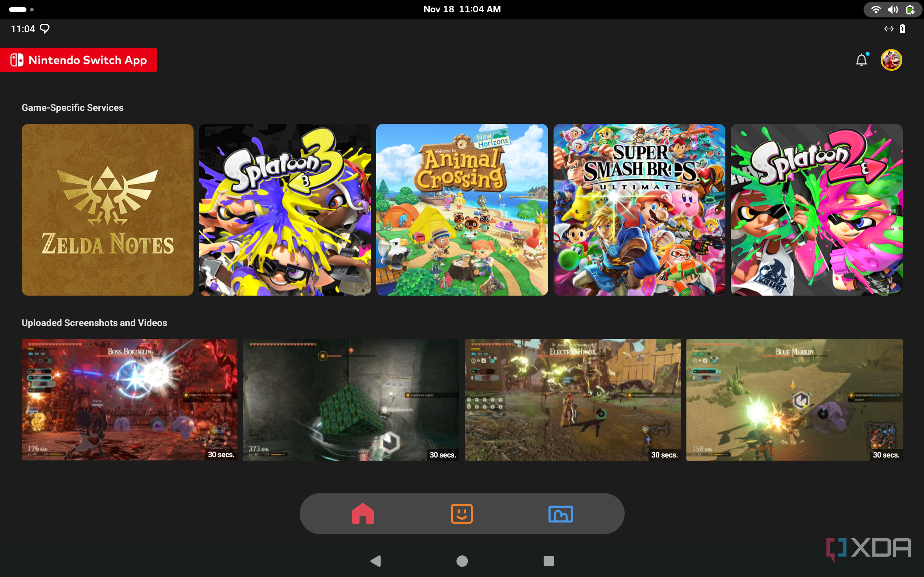Tap the Android back triangle button
924x577 pixels.
[376, 561]
